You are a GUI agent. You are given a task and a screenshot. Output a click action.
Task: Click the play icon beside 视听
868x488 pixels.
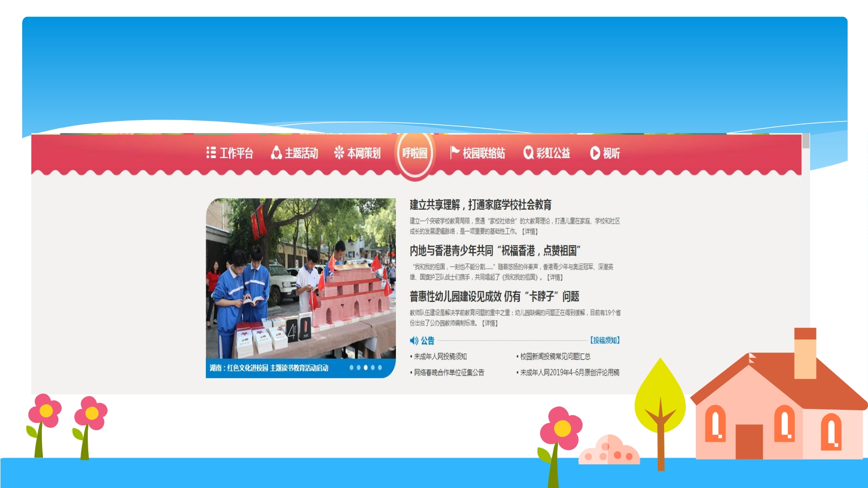point(595,153)
